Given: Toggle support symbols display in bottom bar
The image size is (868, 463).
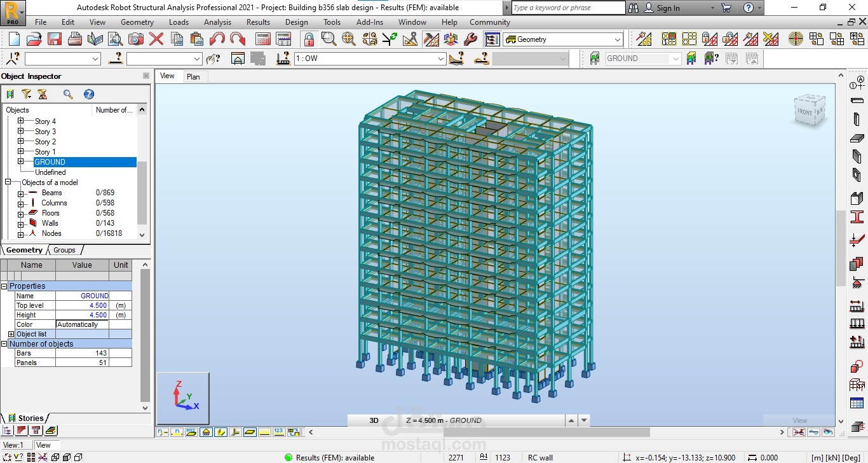Looking at the screenshot, I should point(206,432).
